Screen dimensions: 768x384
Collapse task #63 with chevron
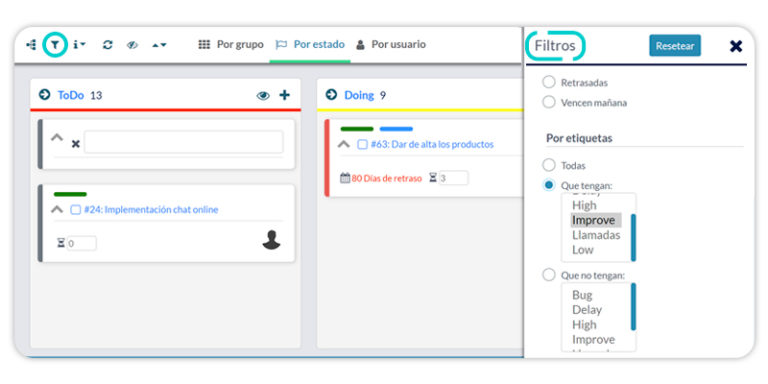344,144
